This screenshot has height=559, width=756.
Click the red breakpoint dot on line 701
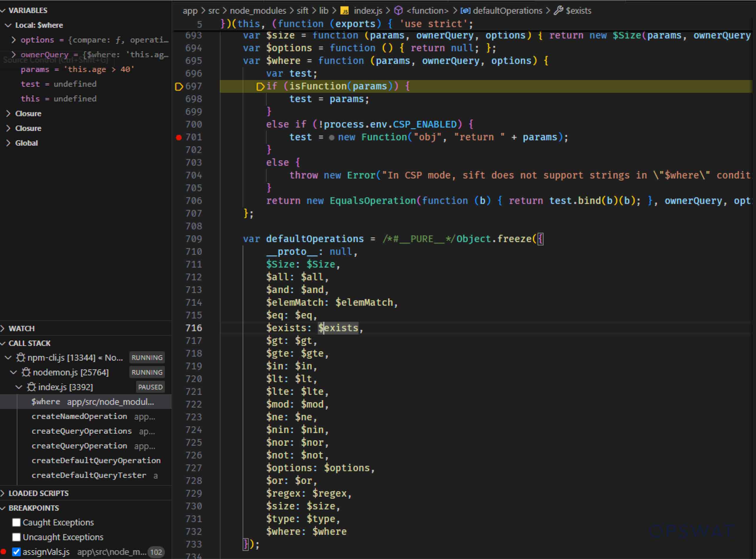click(178, 137)
